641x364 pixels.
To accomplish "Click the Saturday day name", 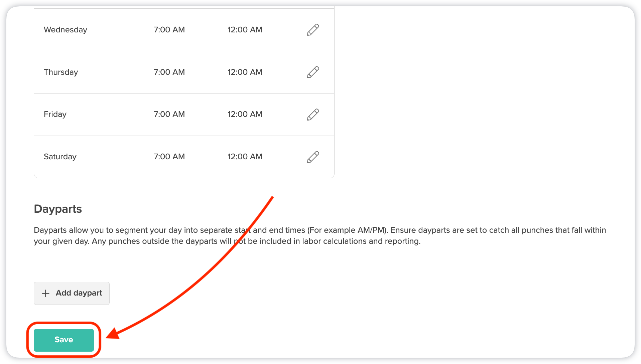I will click(60, 157).
